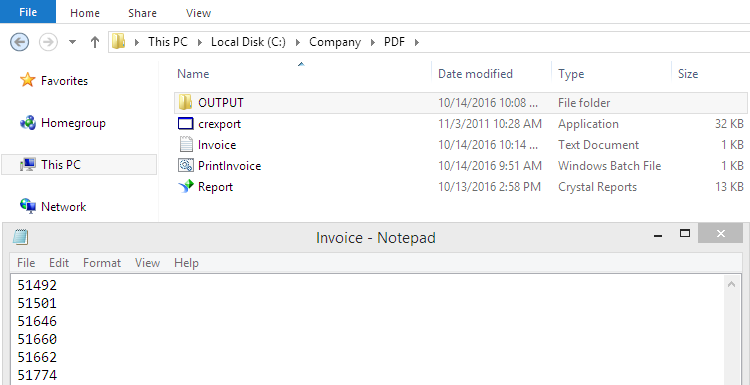Click the Network icon in sidebar
Image resolution: width=750 pixels, height=385 pixels.
coord(28,206)
